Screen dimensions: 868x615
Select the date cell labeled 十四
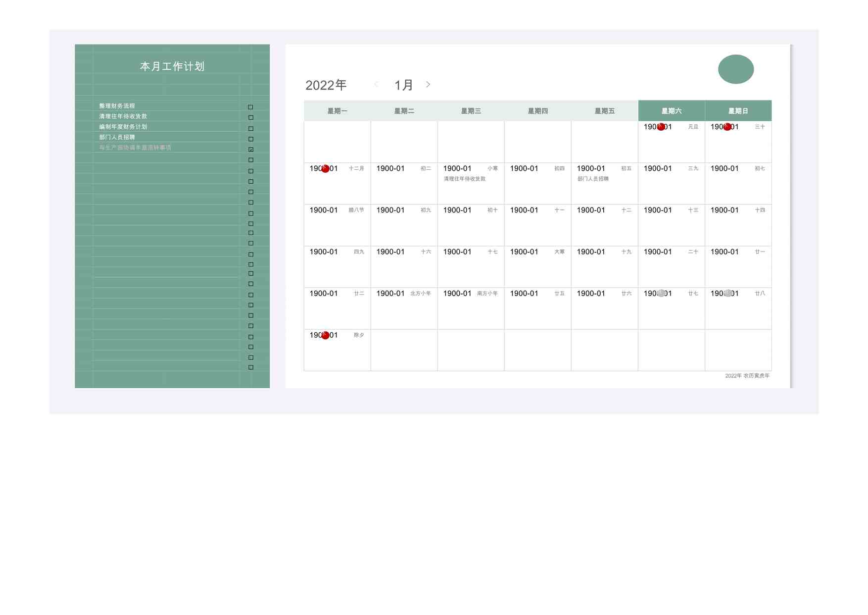coord(738,225)
